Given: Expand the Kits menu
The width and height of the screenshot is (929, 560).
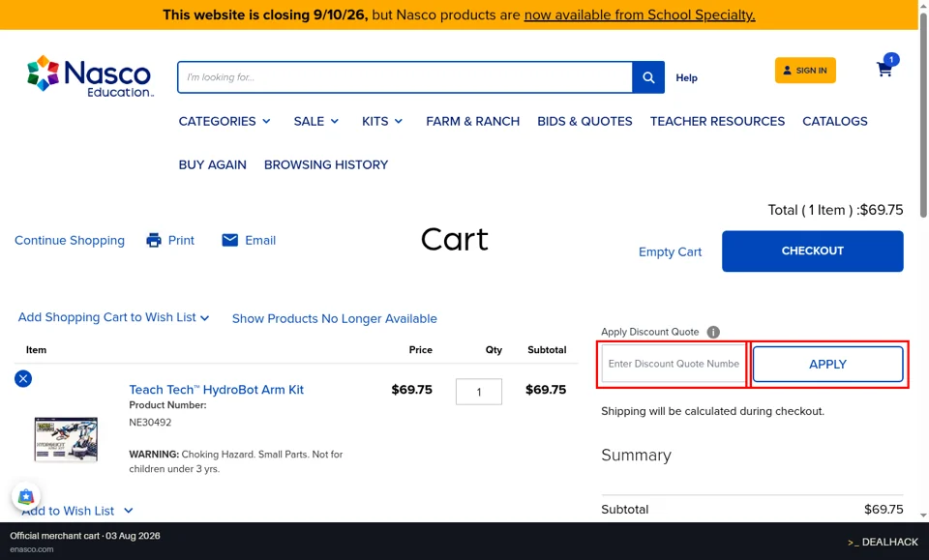Looking at the screenshot, I should pos(382,121).
